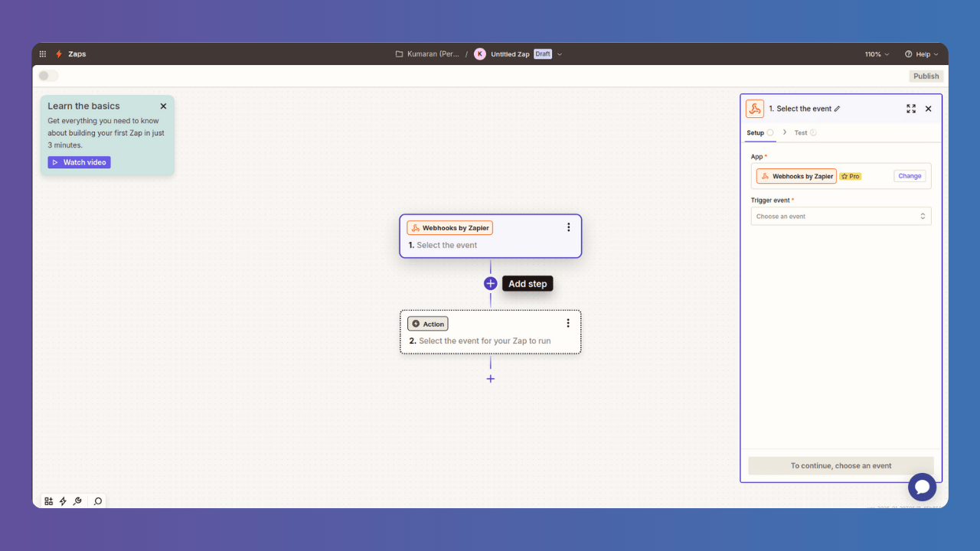The height and width of the screenshot is (551, 980).
Task: Edit step name with the pencil icon
Action: coord(837,109)
